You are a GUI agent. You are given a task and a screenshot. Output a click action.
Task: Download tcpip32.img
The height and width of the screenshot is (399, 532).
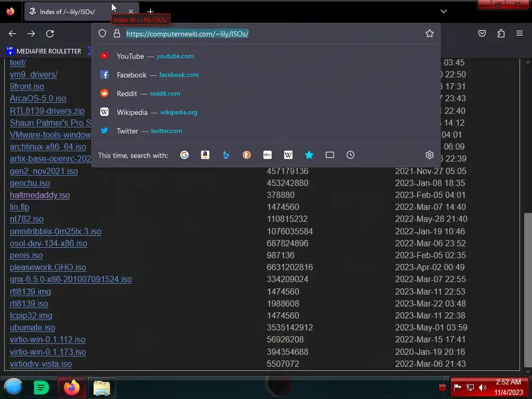click(x=31, y=316)
